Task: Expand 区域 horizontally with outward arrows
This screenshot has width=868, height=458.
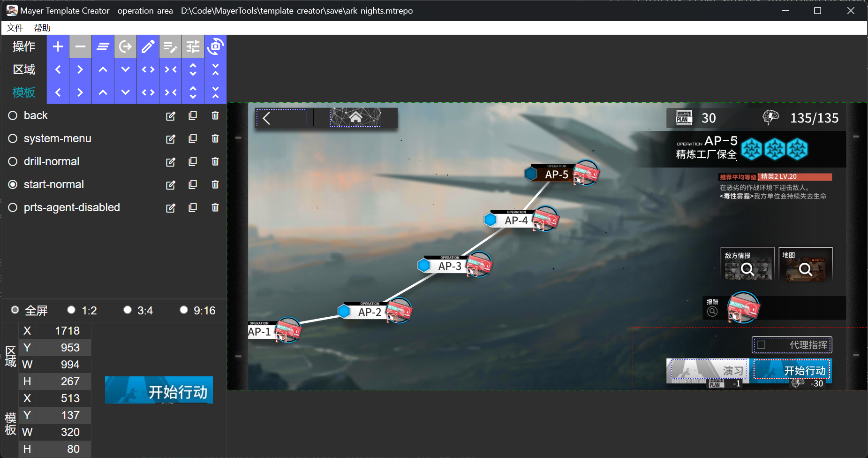Action: (x=148, y=69)
